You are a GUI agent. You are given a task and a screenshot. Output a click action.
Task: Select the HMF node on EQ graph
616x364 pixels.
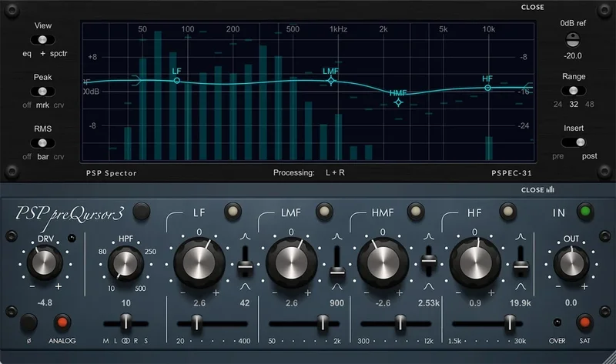(x=398, y=102)
